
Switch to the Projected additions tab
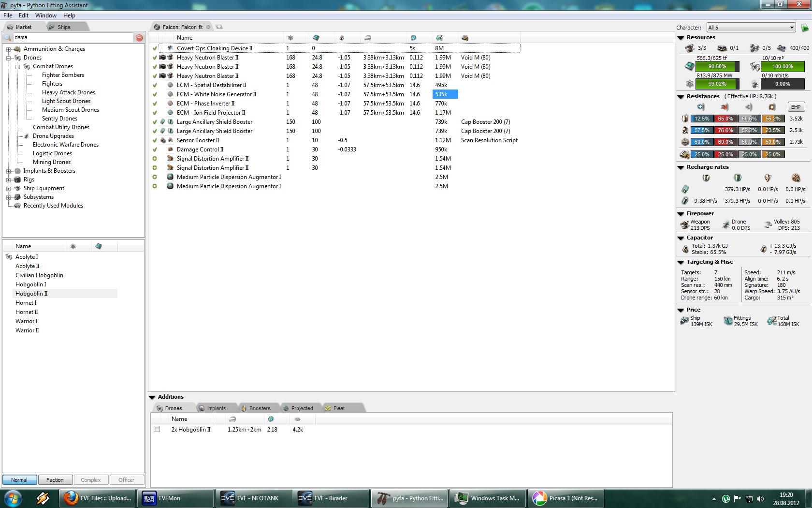pos(302,408)
